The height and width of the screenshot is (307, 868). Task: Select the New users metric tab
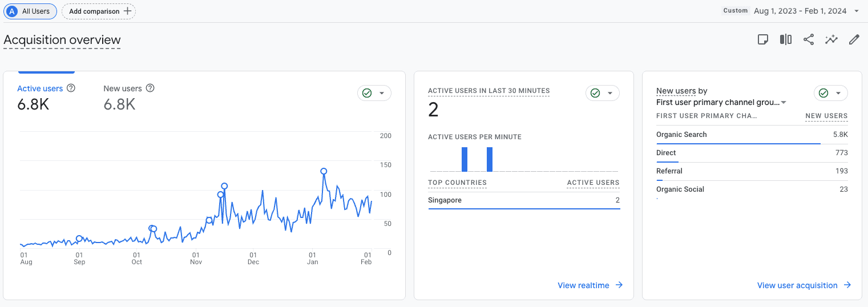129,99
